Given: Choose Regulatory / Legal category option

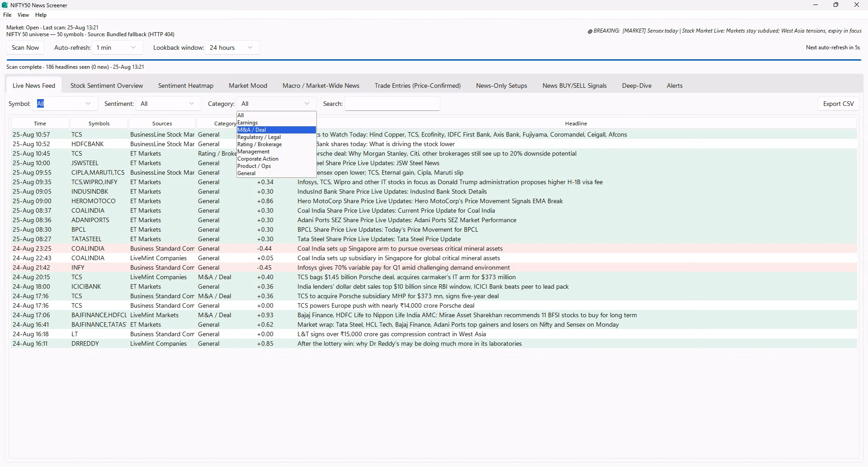Looking at the screenshot, I should [x=276, y=137].
